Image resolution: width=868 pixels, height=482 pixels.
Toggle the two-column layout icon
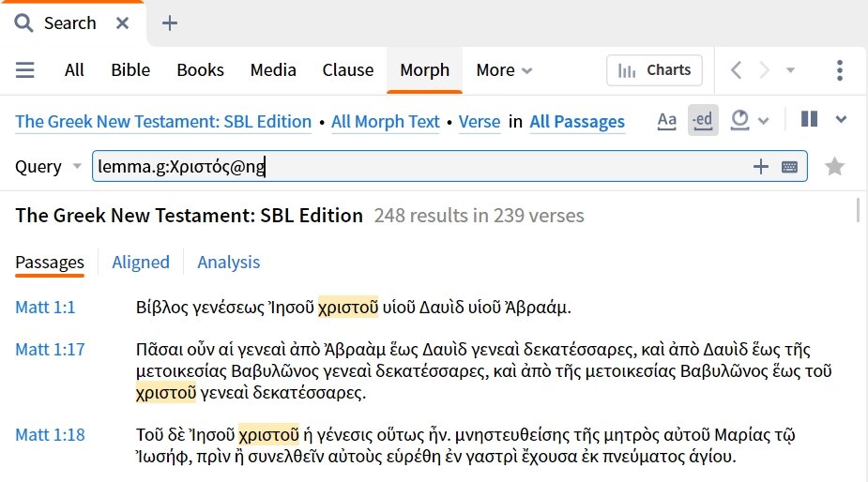pos(809,119)
